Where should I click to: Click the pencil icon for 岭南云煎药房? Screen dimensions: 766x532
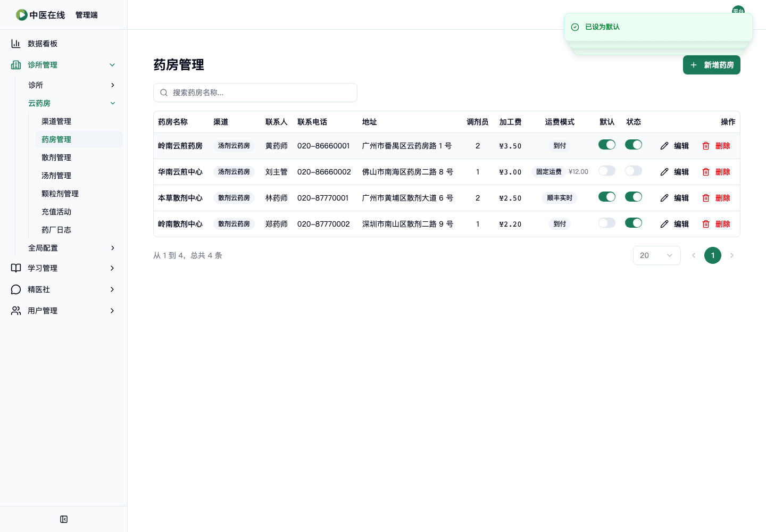pyautogui.click(x=664, y=146)
